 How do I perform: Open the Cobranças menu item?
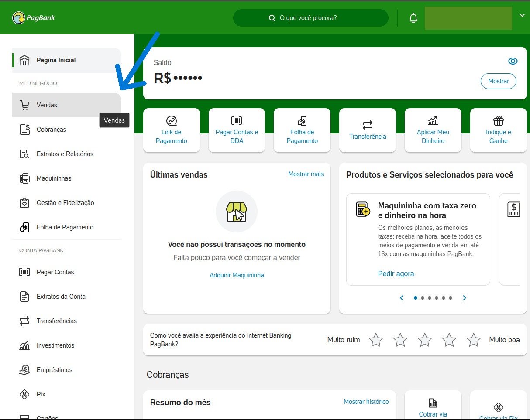click(x=67, y=130)
